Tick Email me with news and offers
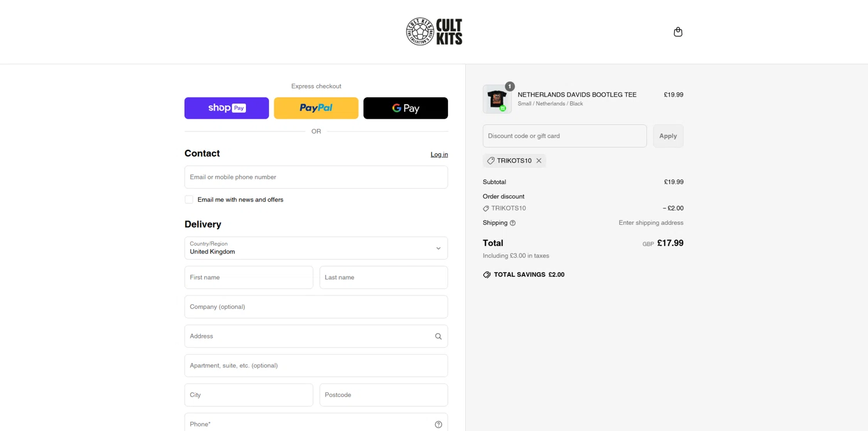The width and height of the screenshot is (868, 431). click(189, 200)
